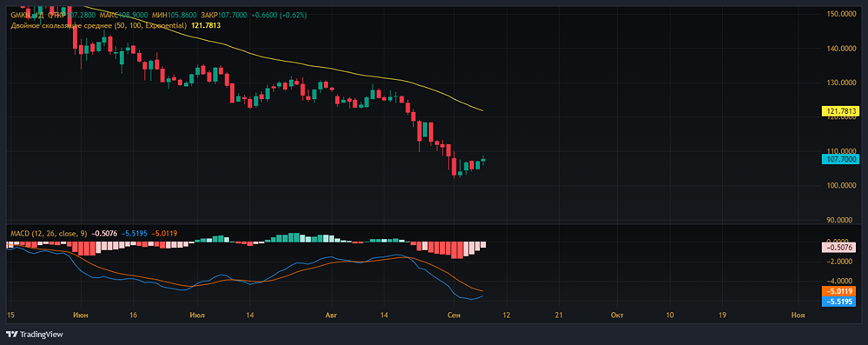Screen dimensions: 868x345
Task: Click the Сен date on time axis
Action: [x=454, y=315]
